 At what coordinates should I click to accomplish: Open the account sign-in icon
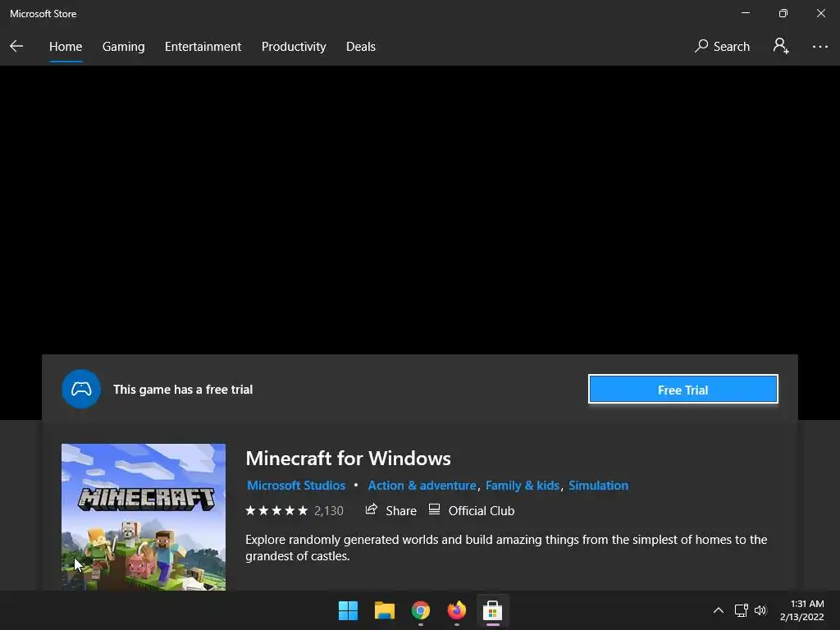click(781, 46)
